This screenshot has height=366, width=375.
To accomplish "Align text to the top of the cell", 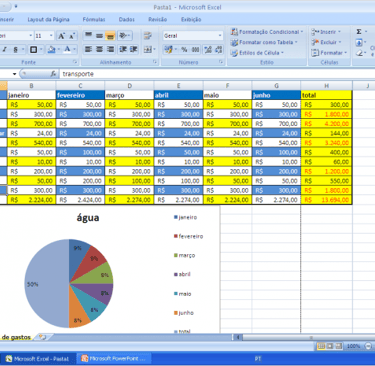I will pos(88,35).
